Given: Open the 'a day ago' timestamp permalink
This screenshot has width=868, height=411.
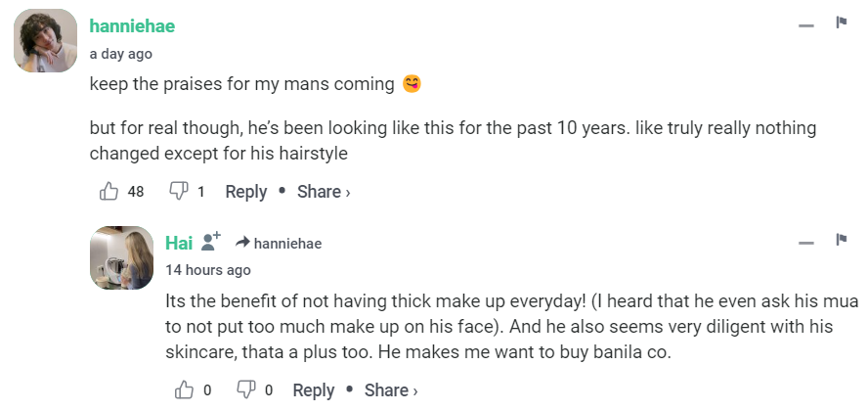Looking at the screenshot, I should (x=120, y=54).
